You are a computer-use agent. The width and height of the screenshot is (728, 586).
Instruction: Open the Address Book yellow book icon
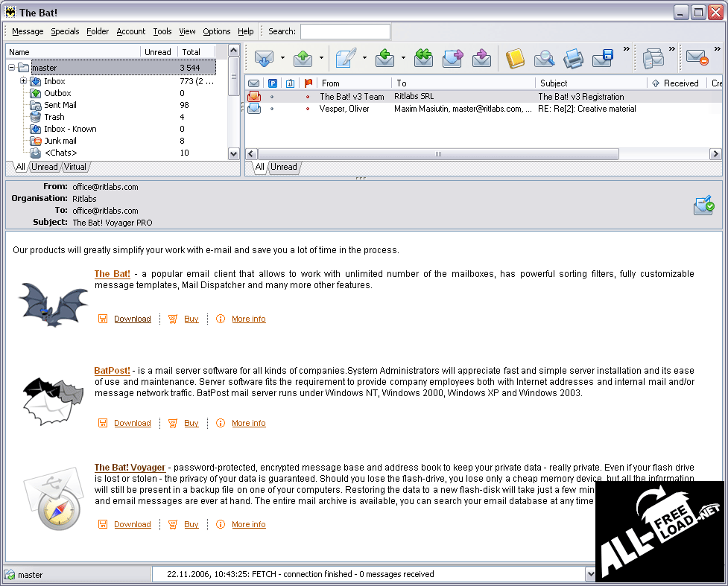tap(515, 58)
